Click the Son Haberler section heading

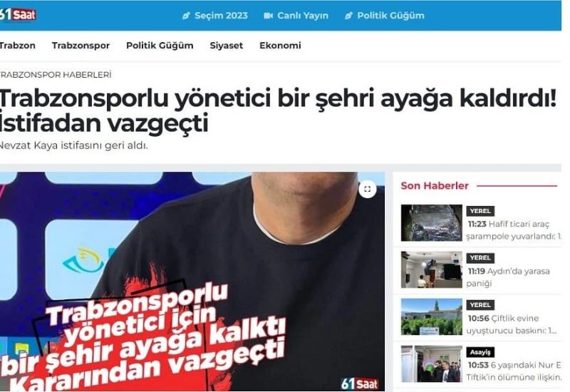pyautogui.click(x=435, y=185)
